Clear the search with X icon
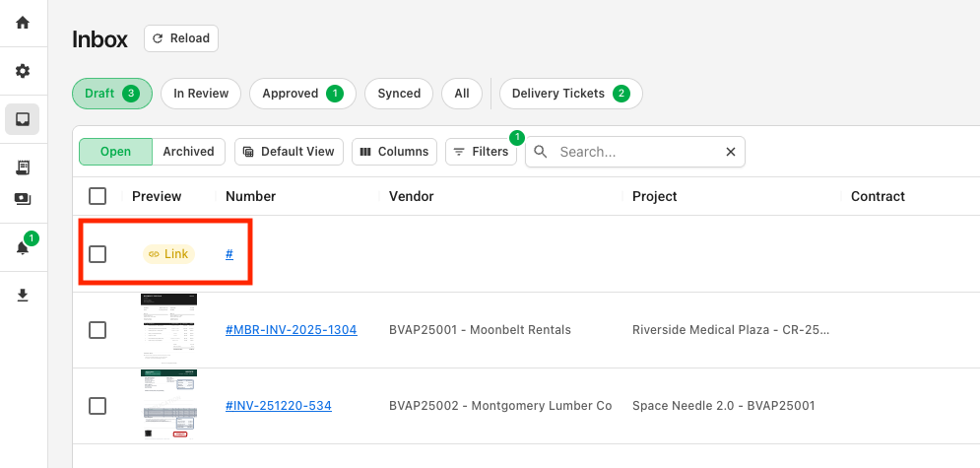Screen dimensions: 980x468 coord(731,152)
